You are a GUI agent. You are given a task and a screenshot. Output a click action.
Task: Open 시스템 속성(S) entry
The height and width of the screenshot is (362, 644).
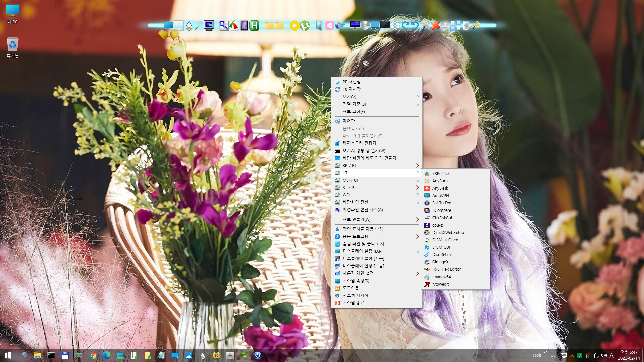coord(377,281)
